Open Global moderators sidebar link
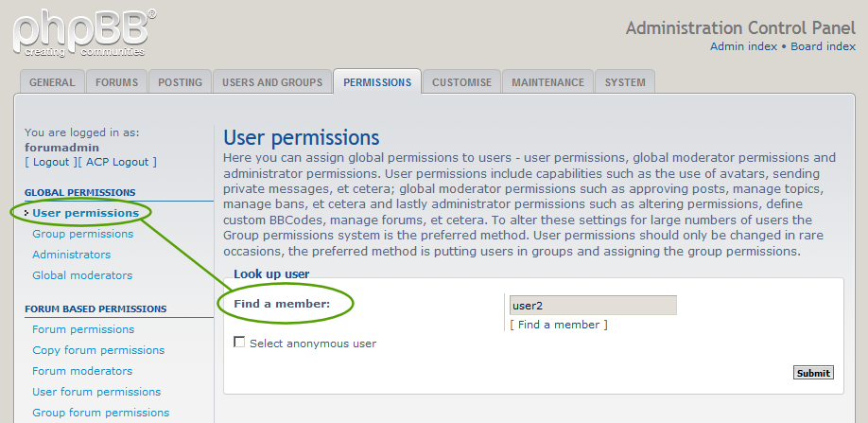 (82, 275)
